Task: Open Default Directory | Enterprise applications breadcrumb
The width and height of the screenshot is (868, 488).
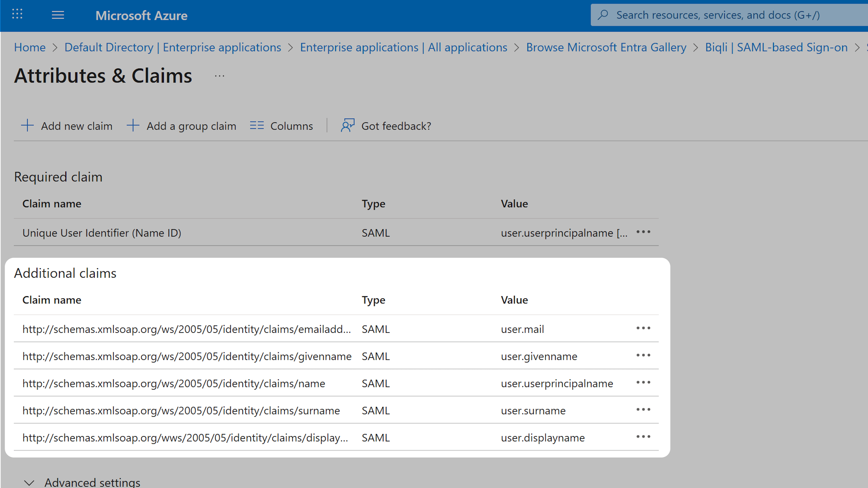Action: click(x=172, y=47)
